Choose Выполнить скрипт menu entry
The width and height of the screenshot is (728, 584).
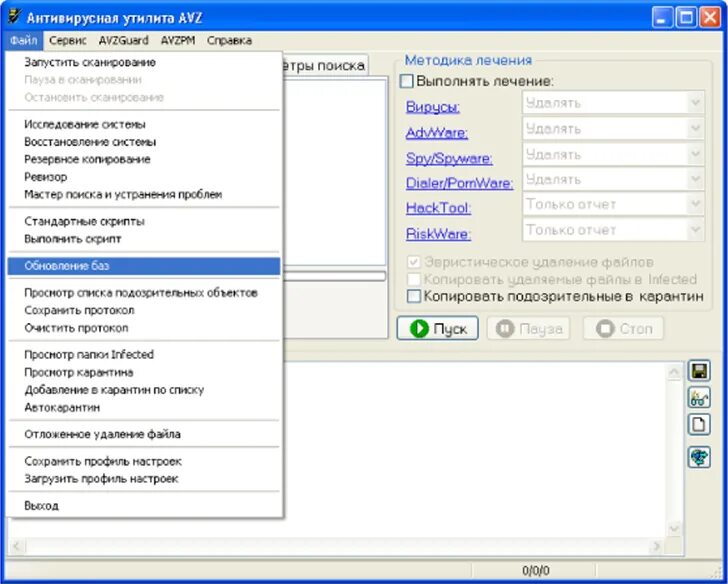coord(144,239)
